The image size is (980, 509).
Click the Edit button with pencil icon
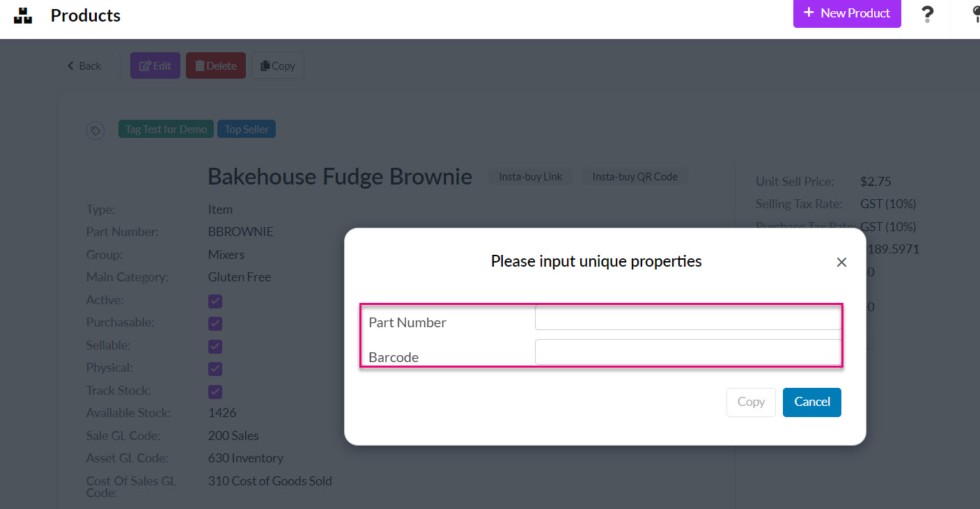pos(155,65)
